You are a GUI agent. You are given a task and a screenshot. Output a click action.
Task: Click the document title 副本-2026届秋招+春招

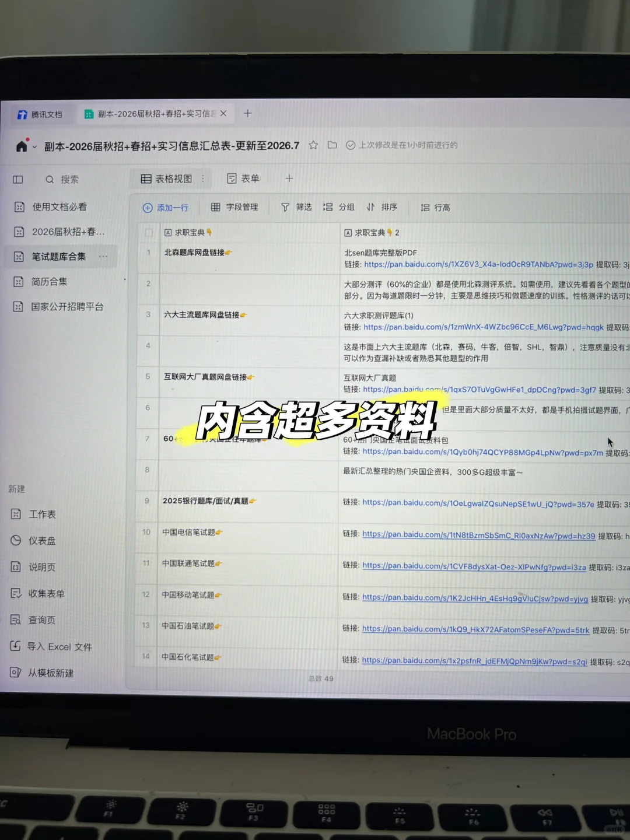(172, 146)
